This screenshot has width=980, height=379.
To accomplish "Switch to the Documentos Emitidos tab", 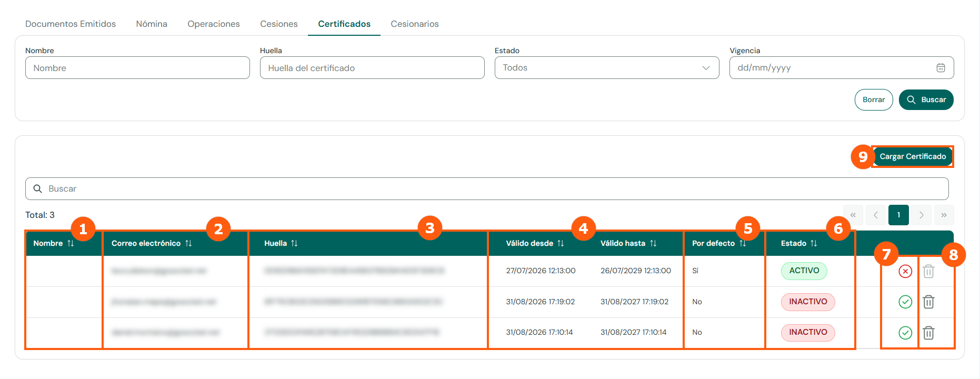I will coord(71,24).
